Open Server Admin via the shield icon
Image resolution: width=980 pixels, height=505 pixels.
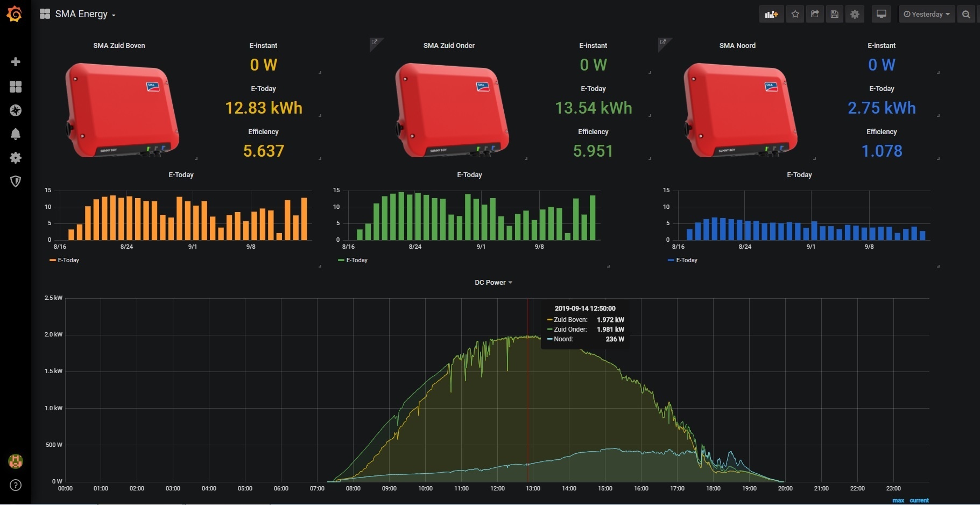coord(16,181)
